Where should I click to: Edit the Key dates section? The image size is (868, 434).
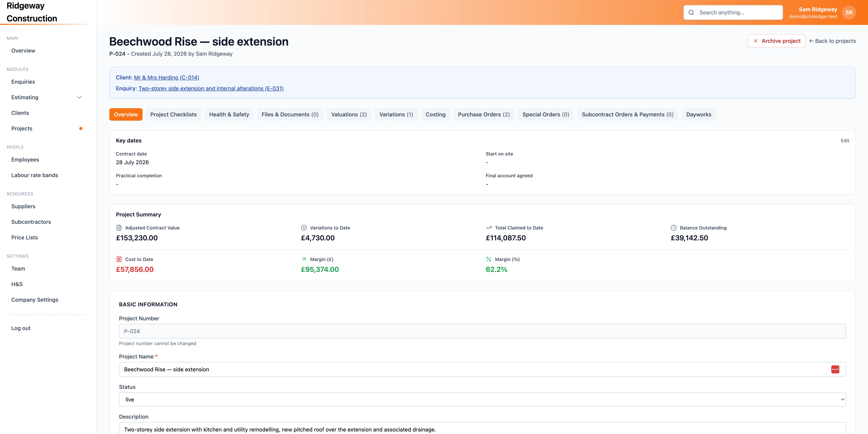point(845,141)
